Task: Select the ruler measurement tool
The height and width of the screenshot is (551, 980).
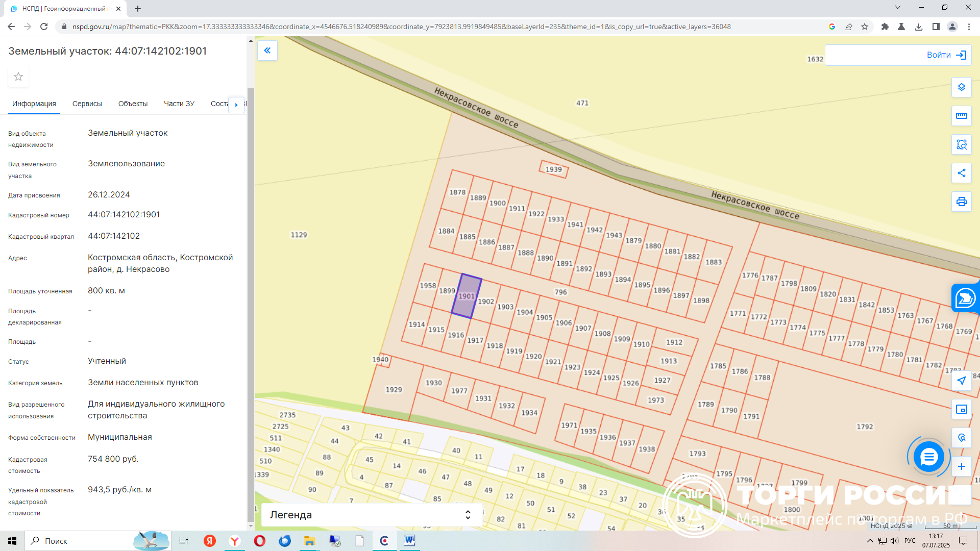Action: [961, 116]
